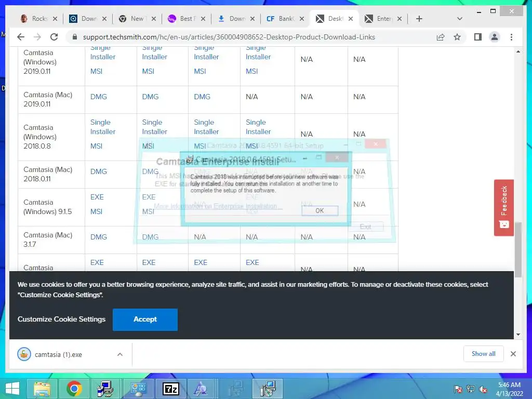Open a new browser tab
The width and height of the screenshot is (532, 399).
click(419, 19)
